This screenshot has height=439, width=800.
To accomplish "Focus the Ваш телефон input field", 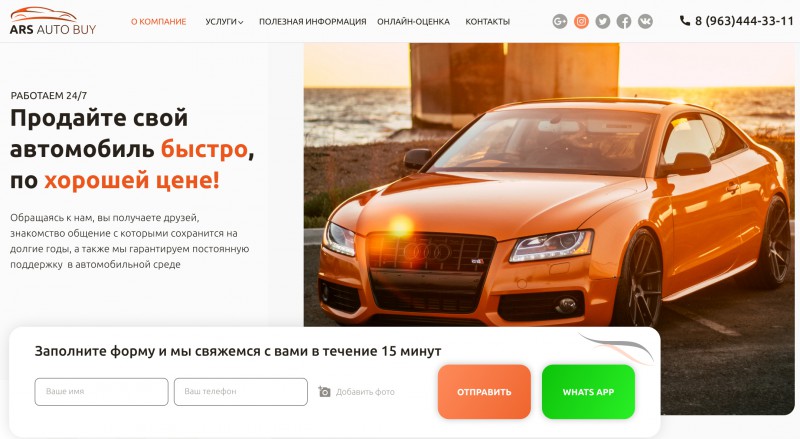I will tap(241, 392).
